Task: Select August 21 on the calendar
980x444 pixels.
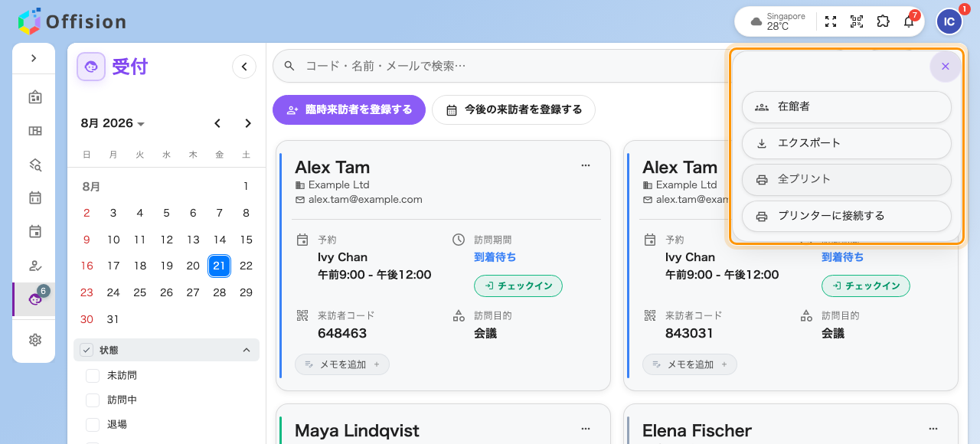Action: [x=220, y=266]
